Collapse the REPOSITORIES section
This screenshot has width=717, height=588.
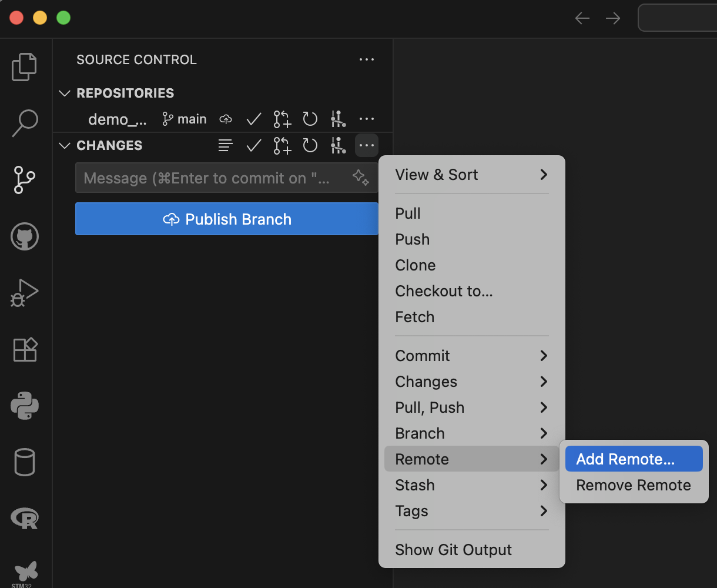coord(64,92)
